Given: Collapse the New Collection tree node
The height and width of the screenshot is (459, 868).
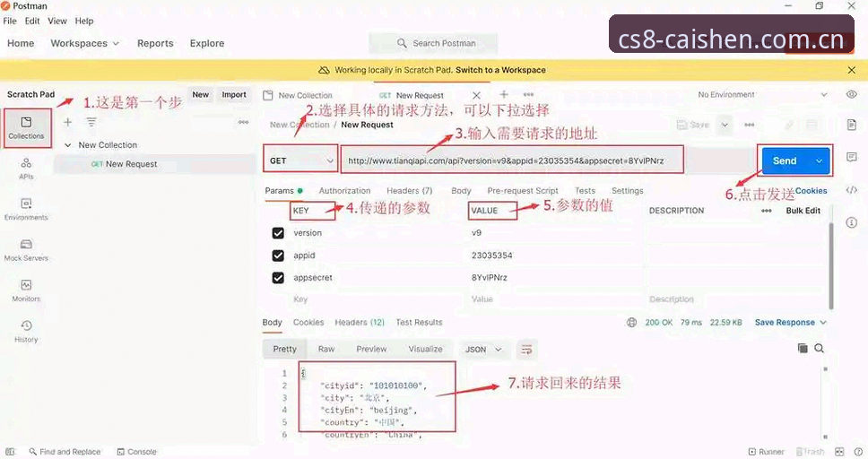Looking at the screenshot, I should (68, 145).
